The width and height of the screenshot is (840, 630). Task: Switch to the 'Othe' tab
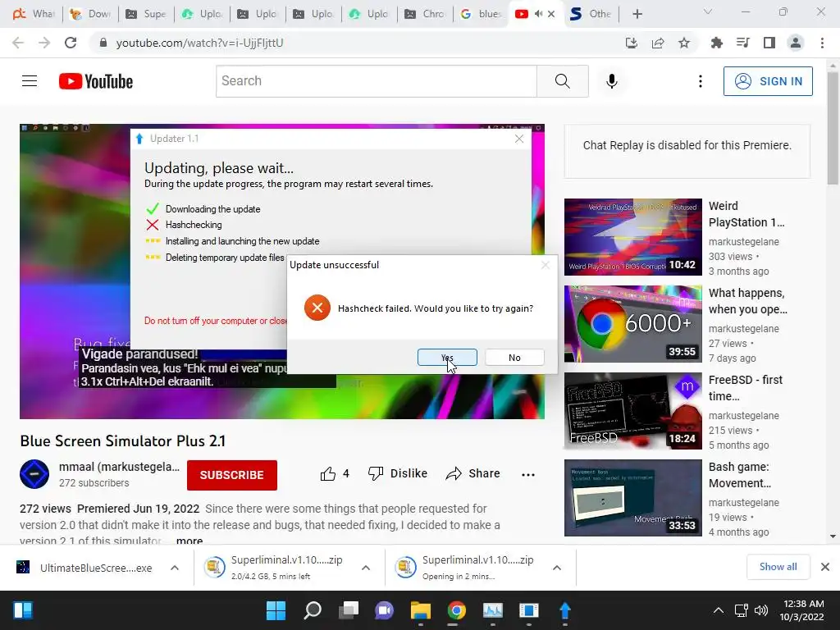tap(591, 14)
